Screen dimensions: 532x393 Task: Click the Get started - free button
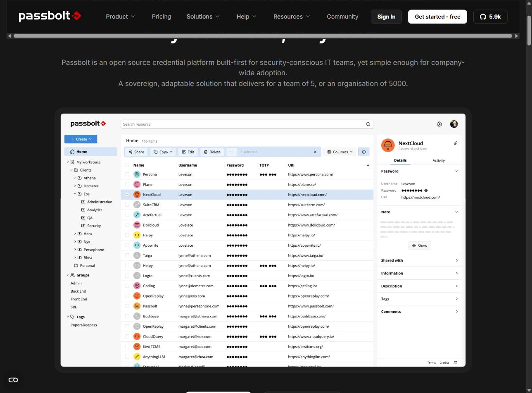437,17
